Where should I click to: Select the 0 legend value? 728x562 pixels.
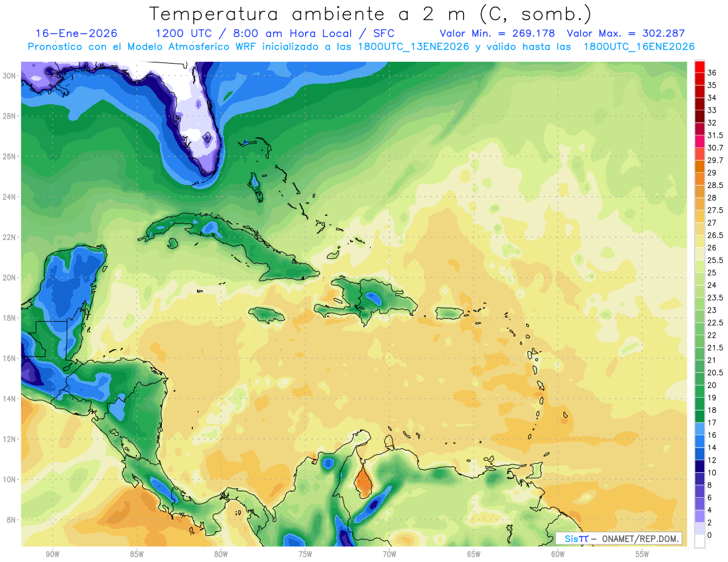[x=710, y=535]
